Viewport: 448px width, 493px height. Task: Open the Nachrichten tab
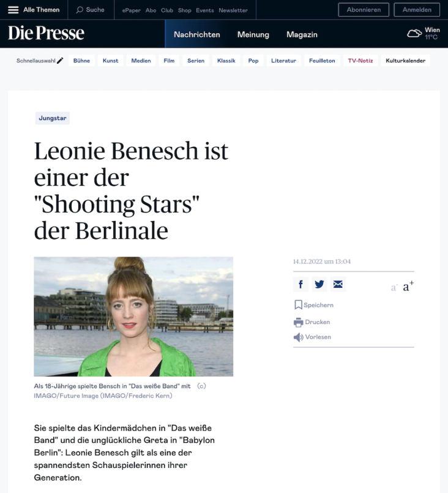197,34
